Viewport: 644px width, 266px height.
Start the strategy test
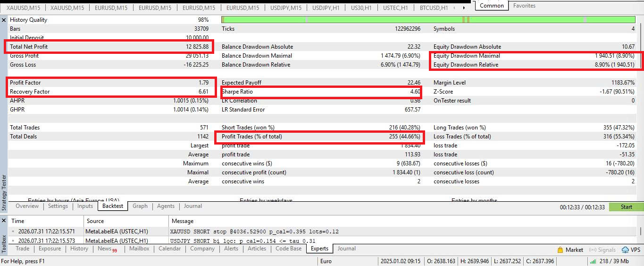[x=626, y=207]
